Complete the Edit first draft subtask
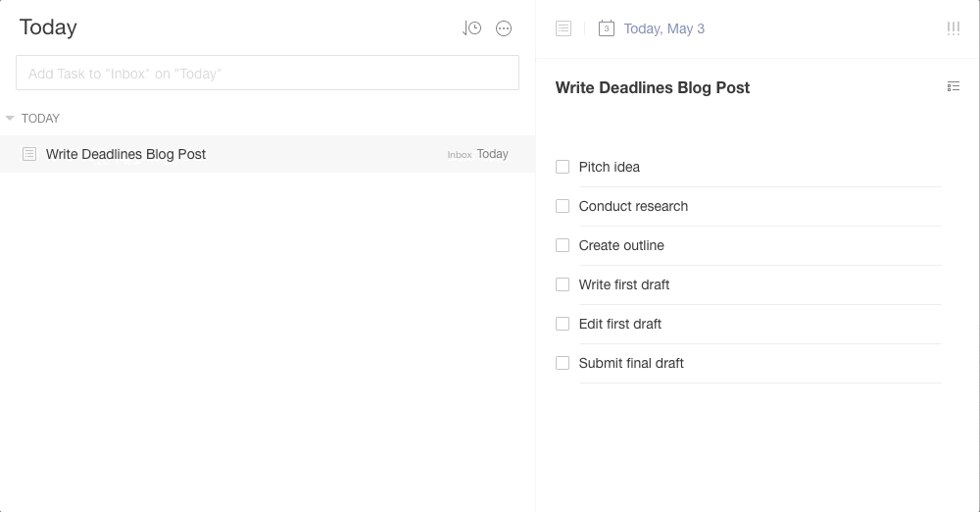The height and width of the screenshot is (512, 980). (x=563, y=324)
